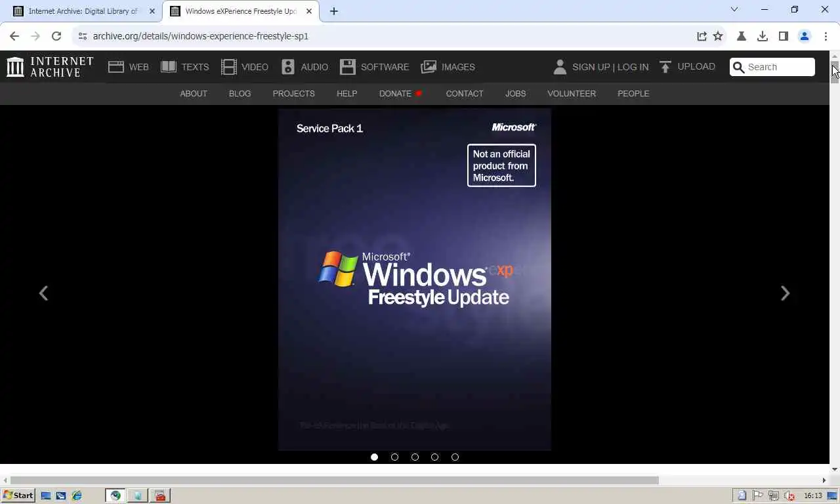Click the Chrome taskbar button
The image size is (840, 504).
pyautogui.click(x=115, y=495)
